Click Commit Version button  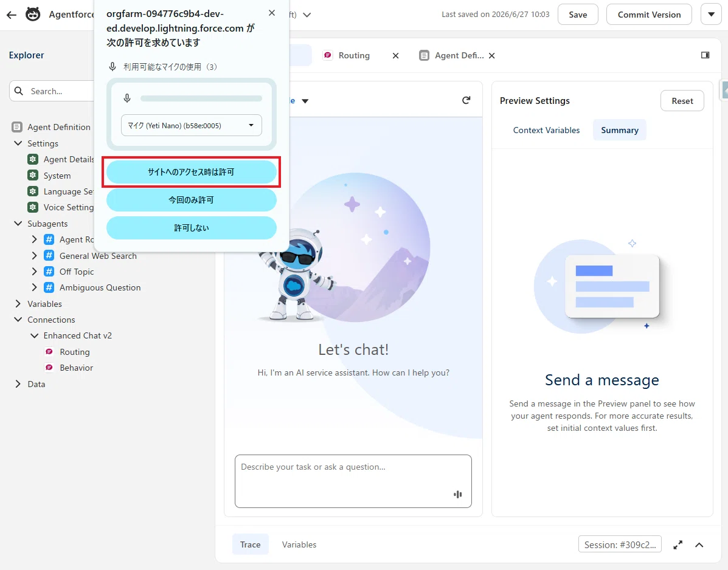649,15
